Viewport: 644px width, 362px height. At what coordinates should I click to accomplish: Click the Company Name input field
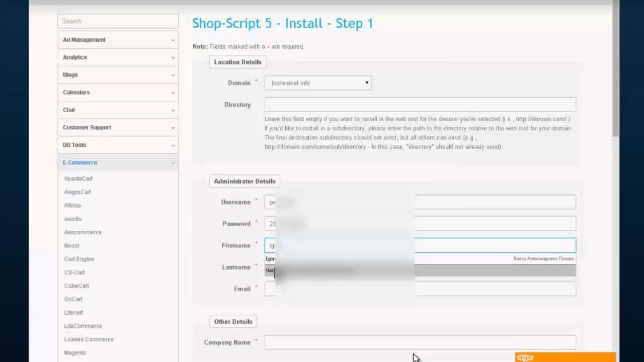click(x=420, y=342)
